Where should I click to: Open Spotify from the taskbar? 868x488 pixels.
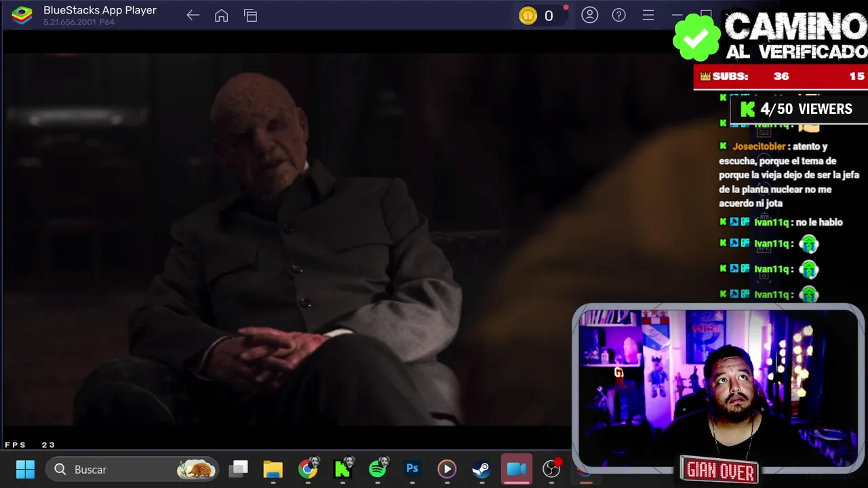(x=378, y=469)
